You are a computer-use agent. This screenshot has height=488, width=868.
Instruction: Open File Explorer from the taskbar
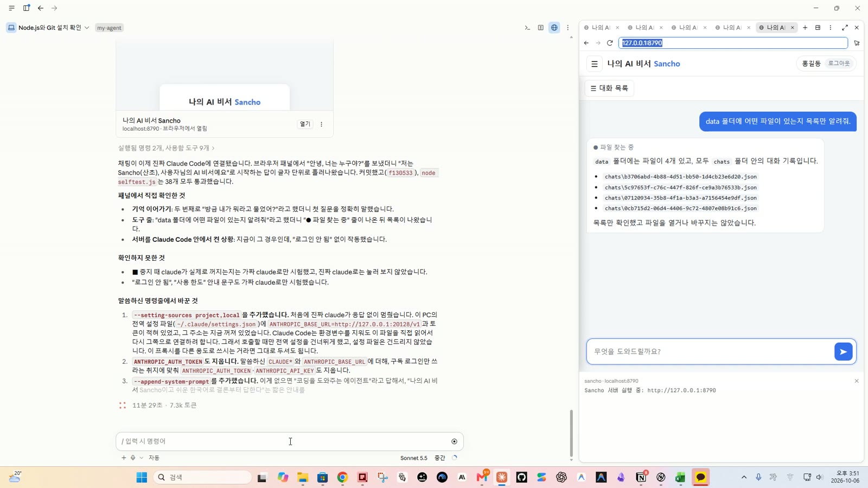(x=303, y=477)
